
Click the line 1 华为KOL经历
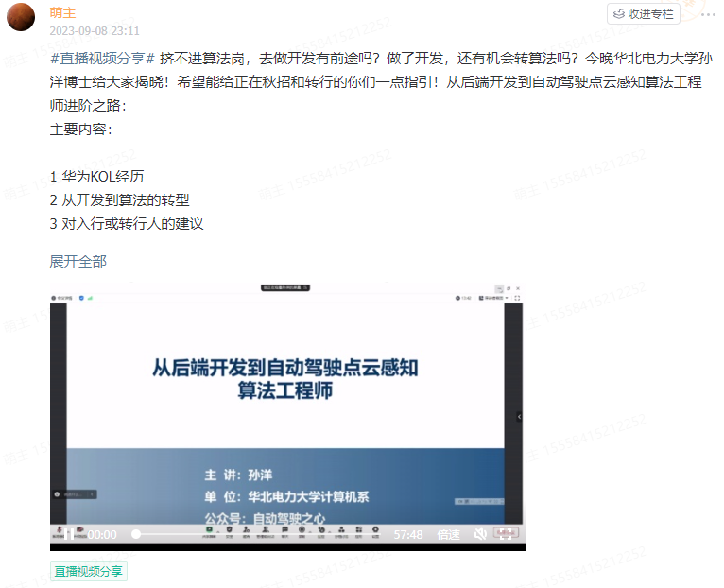coord(97,177)
